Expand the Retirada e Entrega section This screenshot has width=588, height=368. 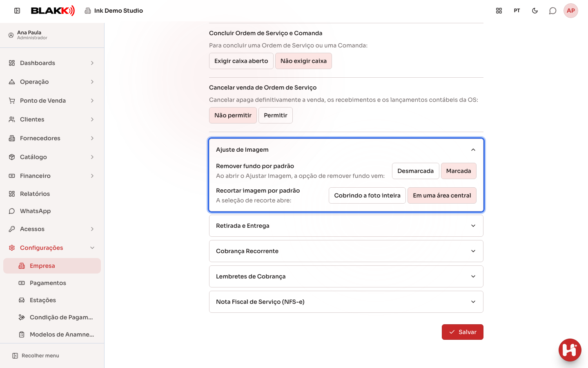click(x=346, y=226)
